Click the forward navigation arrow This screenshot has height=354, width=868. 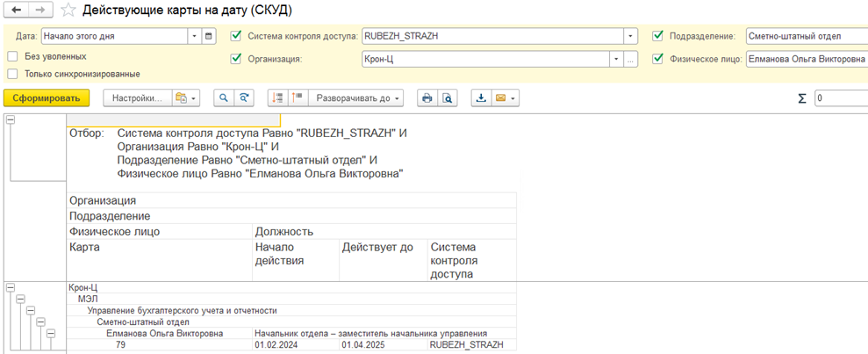click(x=39, y=11)
